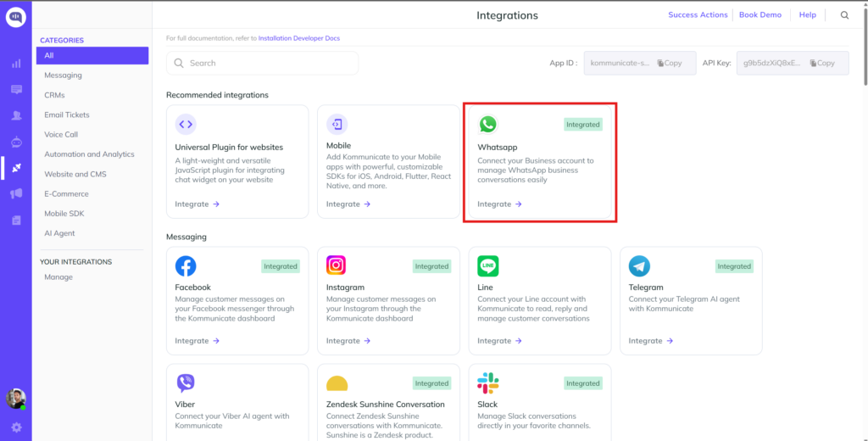
Task: Open Manage under Your Integrations
Action: 58,277
